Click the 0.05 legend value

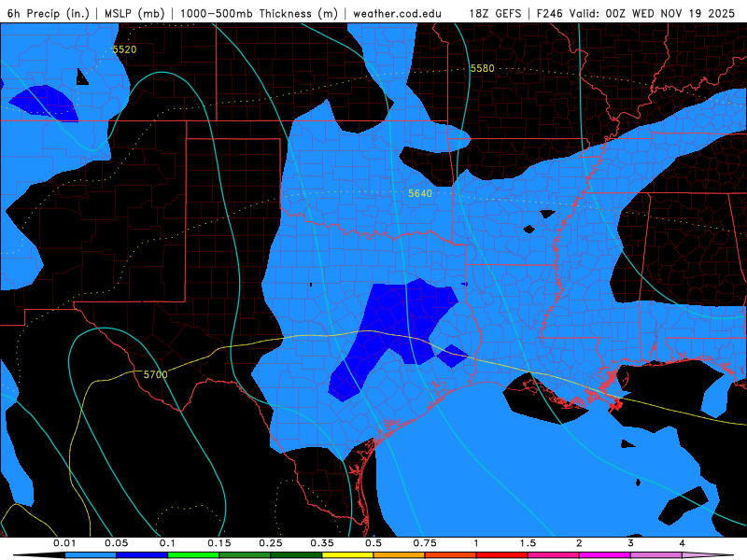[116, 543]
